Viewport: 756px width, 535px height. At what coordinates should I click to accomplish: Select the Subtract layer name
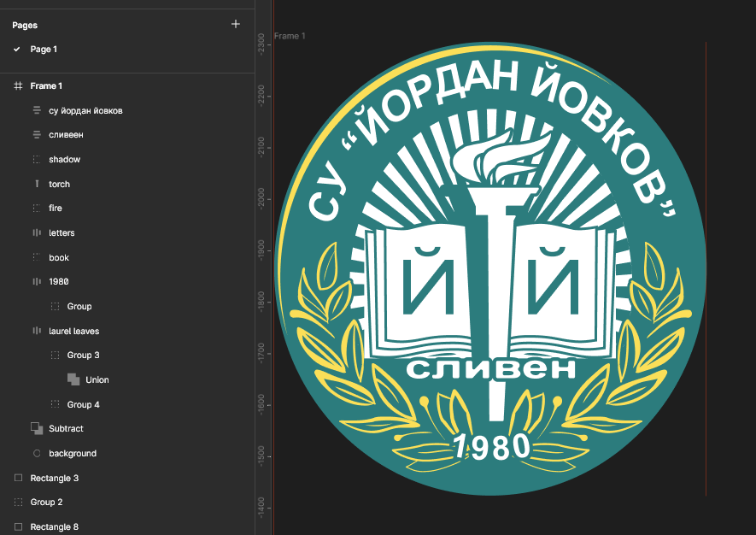point(66,428)
